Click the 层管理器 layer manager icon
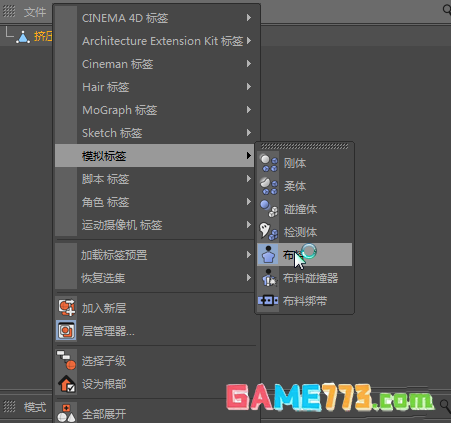Image resolution: width=451 pixels, height=423 pixels. click(66, 331)
